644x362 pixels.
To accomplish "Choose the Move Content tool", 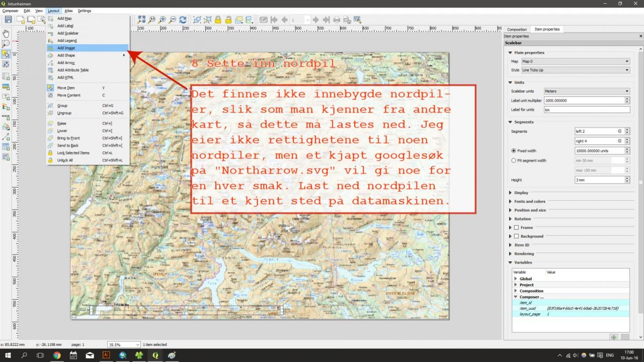I will [x=6, y=64].
